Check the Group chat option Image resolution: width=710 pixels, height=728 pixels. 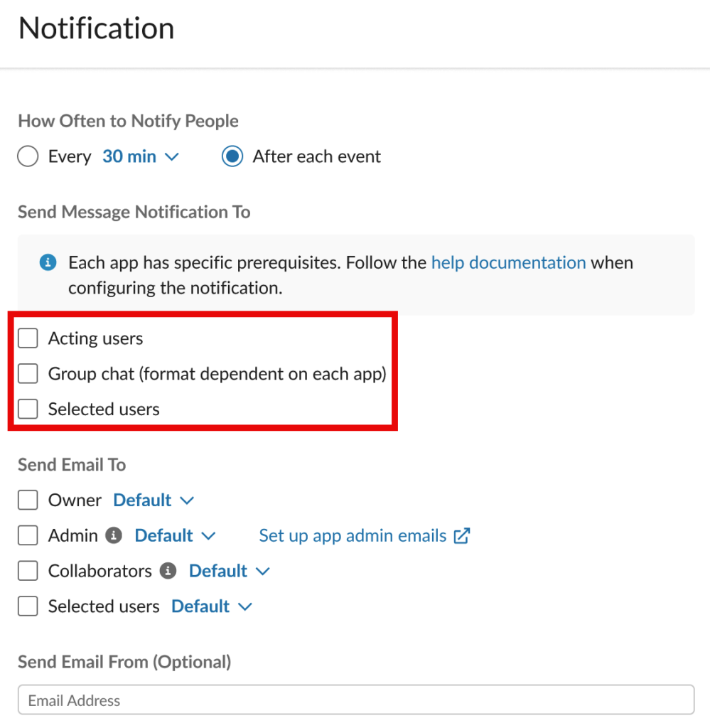27,373
